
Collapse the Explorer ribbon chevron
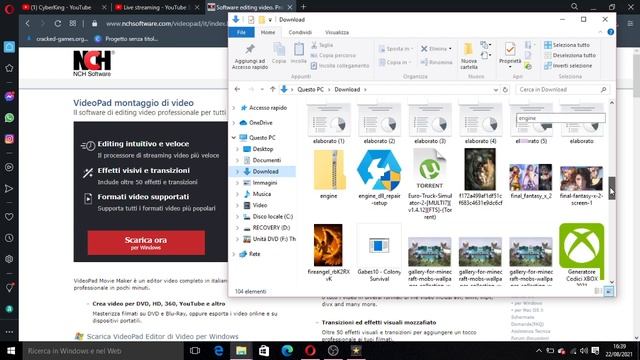coord(600,32)
